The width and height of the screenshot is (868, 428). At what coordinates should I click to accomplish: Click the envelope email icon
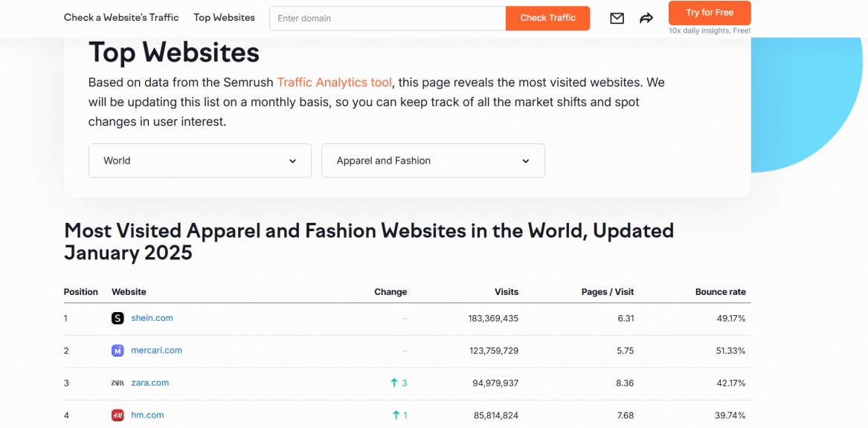click(x=617, y=19)
